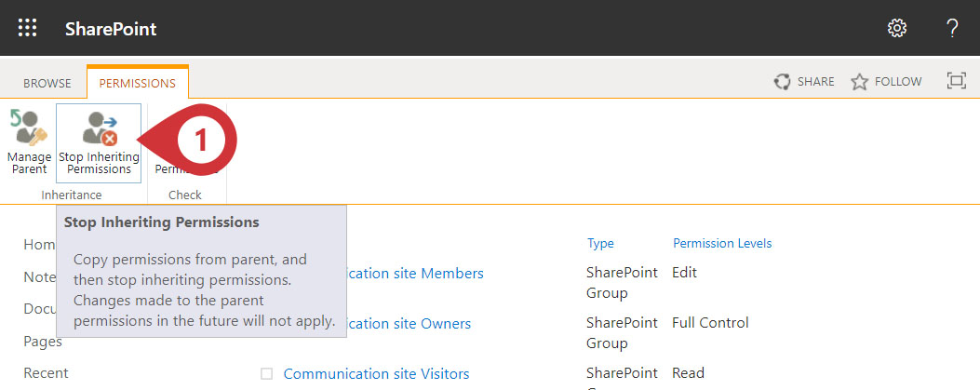Check the Communication site Visitors checkbox
Screen dimensions: 980x390
tap(267, 374)
